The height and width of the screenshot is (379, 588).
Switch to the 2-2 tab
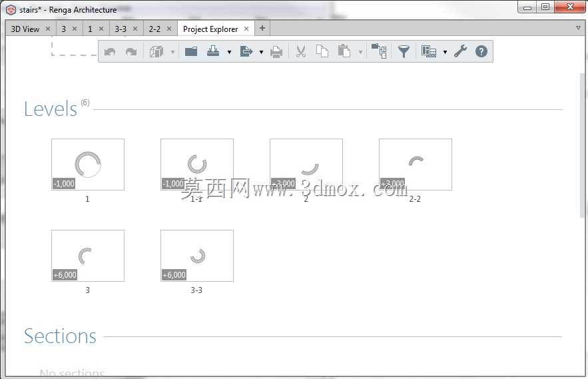pyautogui.click(x=154, y=29)
